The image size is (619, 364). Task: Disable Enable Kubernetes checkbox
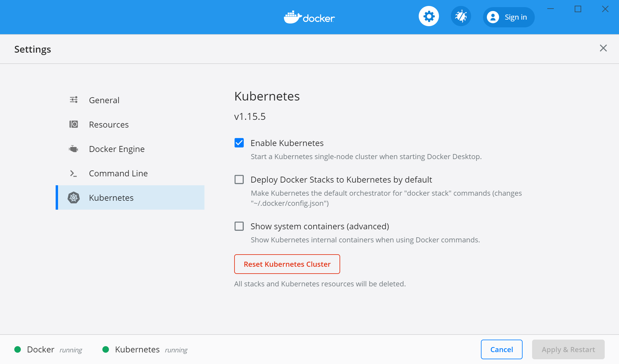click(239, 142)
